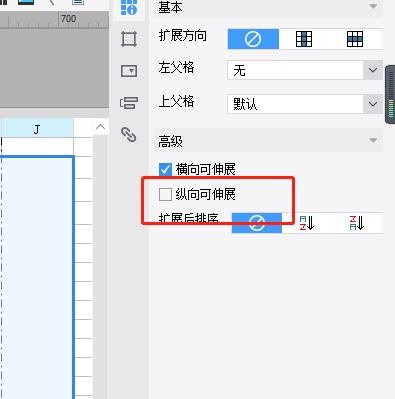
Task: Select the cell attributes tab icon
Action: tap(129, 7)
